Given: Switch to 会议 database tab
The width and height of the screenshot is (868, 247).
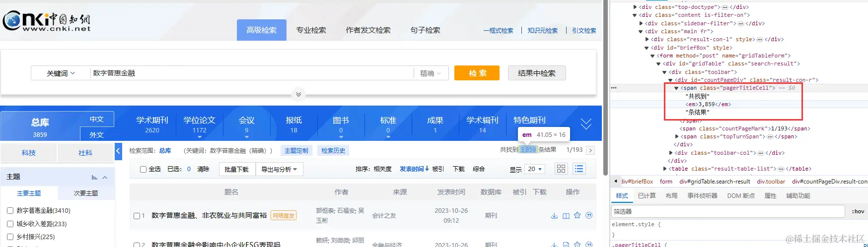Looking at the screenshot, I should click(x=247, y=125).
